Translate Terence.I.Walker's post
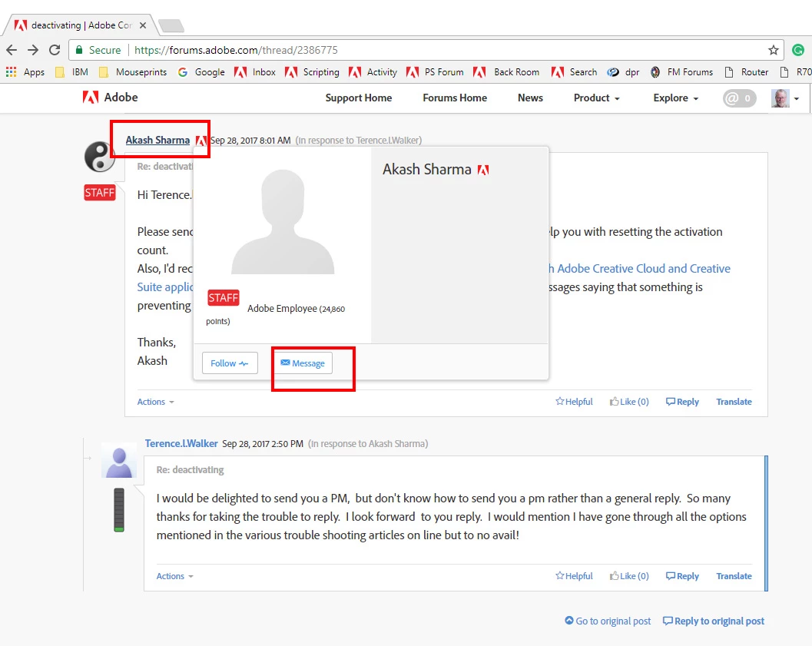This screenshot has width=812, height=646. pos(734,576)
